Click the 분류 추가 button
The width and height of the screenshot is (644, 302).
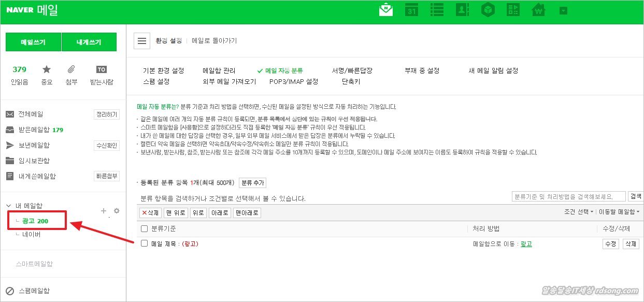pyautogui.click(x=252, y=183)
